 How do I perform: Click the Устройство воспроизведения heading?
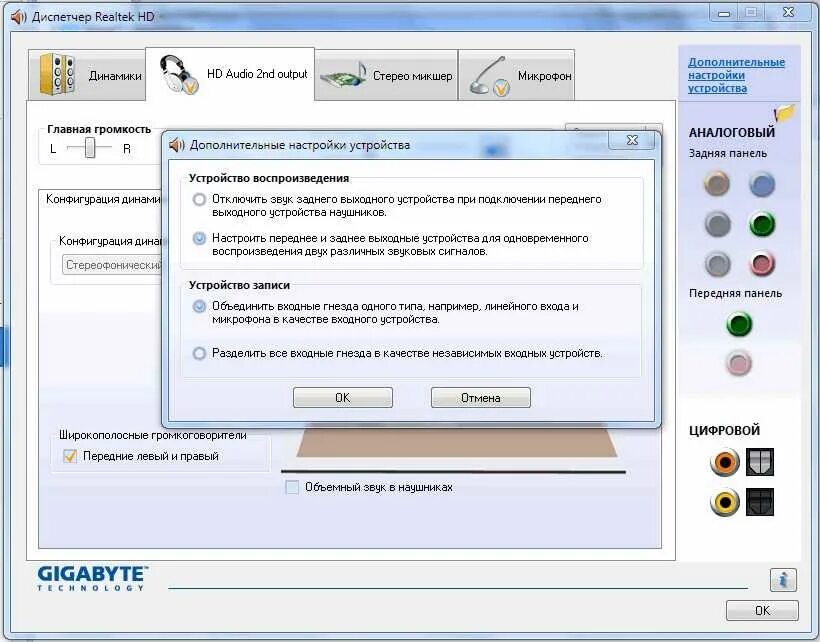click(x=269, y=178)
